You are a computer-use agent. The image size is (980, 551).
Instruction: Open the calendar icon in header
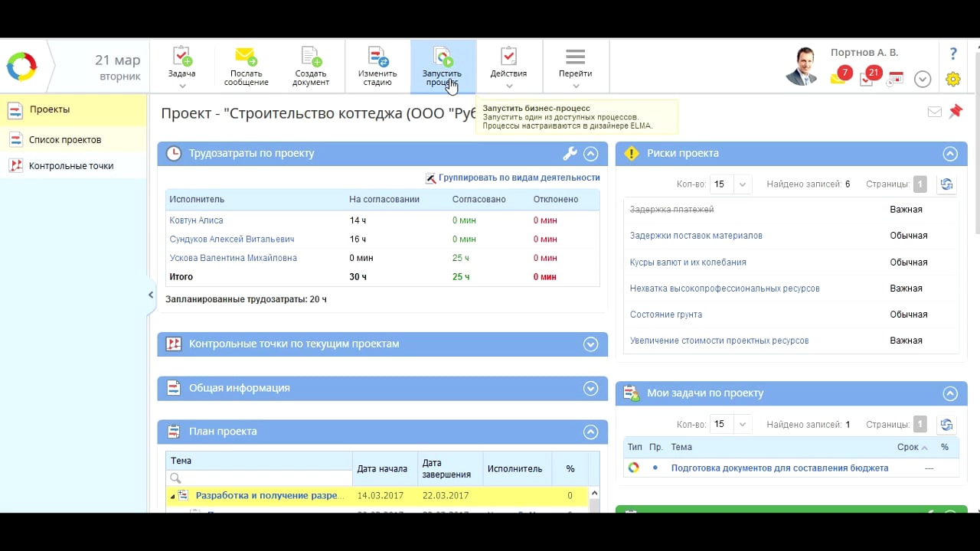tap(896, 78)
